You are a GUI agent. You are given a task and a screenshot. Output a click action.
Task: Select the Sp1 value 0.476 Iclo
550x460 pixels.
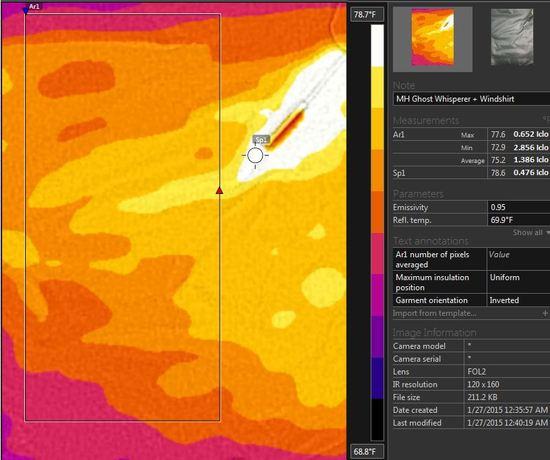point(531,173)
